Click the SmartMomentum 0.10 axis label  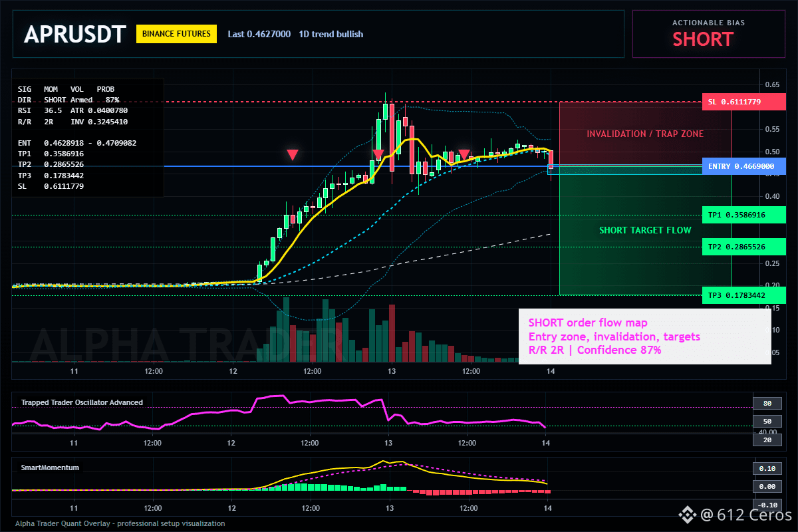coord(767,468)
